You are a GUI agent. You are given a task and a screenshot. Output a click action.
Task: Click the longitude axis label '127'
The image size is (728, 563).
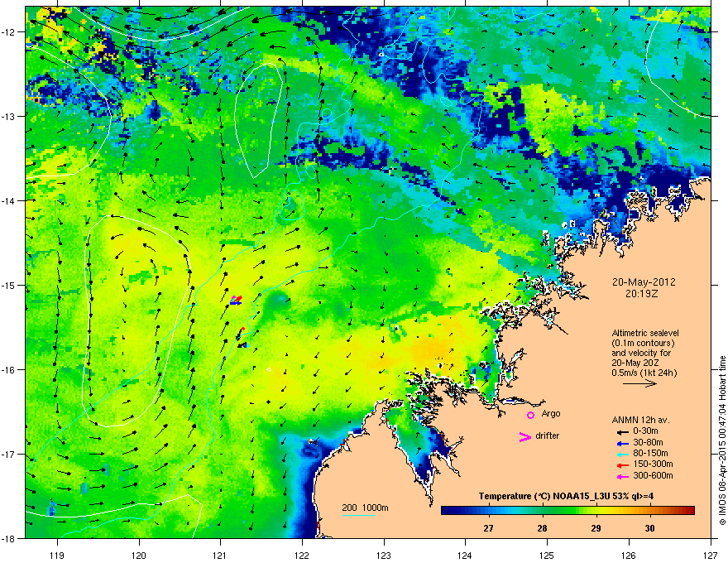point(711,555)
